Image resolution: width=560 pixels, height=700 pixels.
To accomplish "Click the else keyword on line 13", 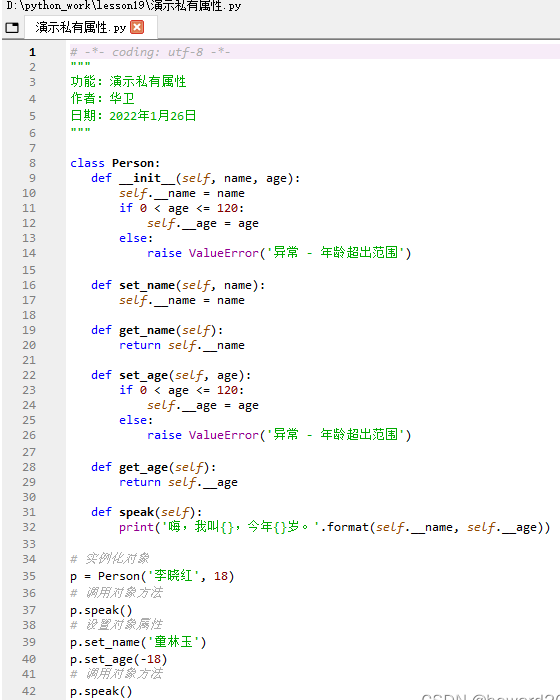I will pyautogui.click(x=136, y=238).
